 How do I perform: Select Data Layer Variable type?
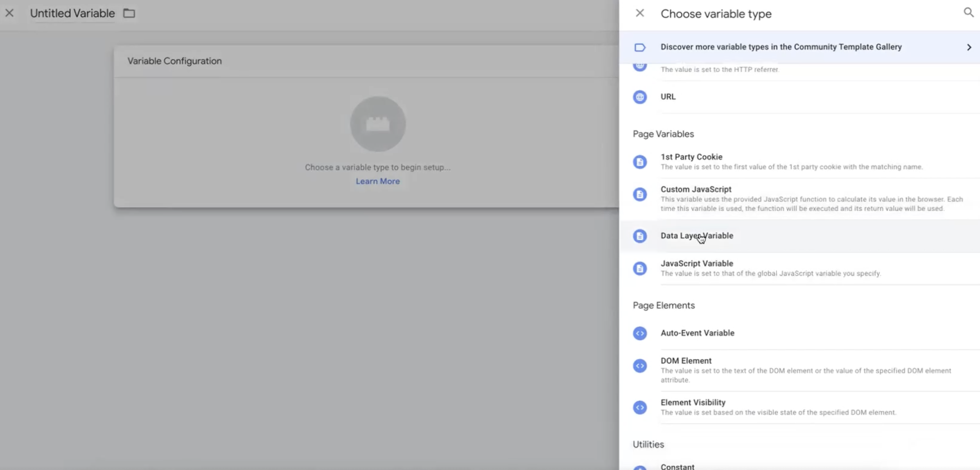point(697,236)
